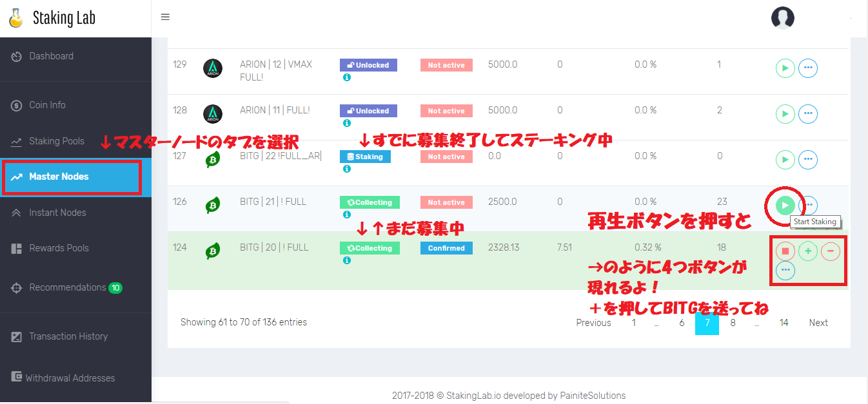Click info icon under BITG 22 Staking badge

[346, 169]
